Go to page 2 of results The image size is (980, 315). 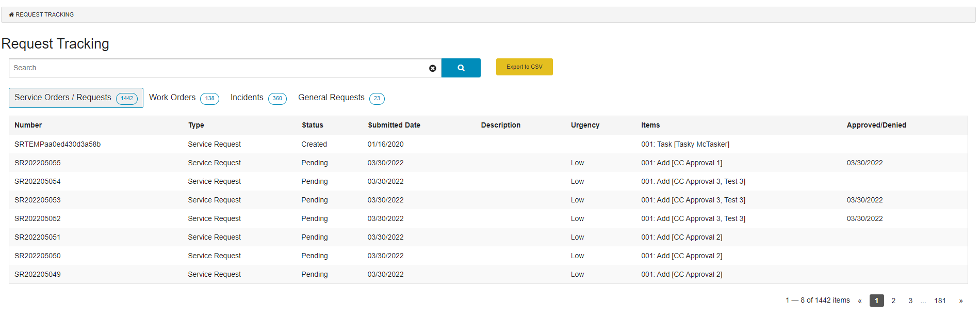click(x=893, y=301)
